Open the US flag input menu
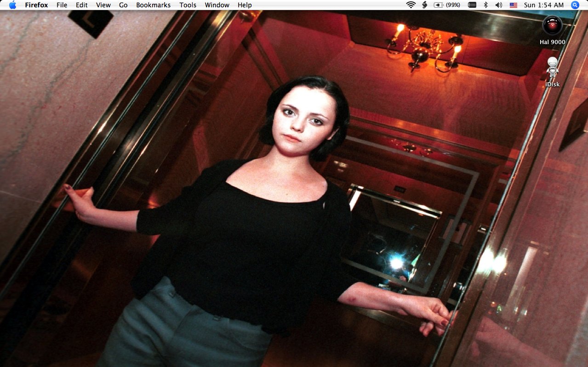The height and width of the screenshot is (367, 588). point(513,5)
